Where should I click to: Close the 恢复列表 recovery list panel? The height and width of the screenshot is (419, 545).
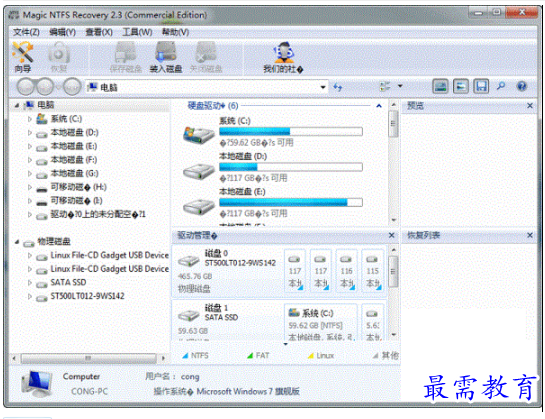click(x=530, y=235)
